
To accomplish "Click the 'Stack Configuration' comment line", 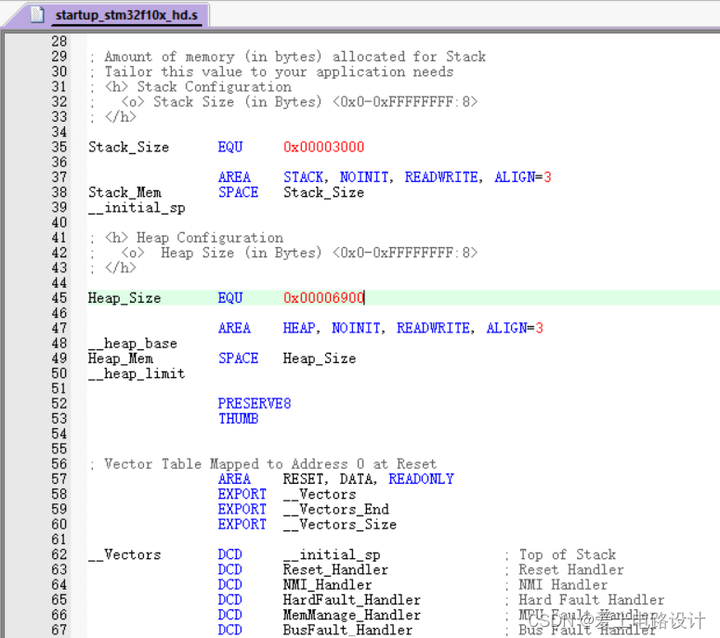I will [x=191, y=87].
